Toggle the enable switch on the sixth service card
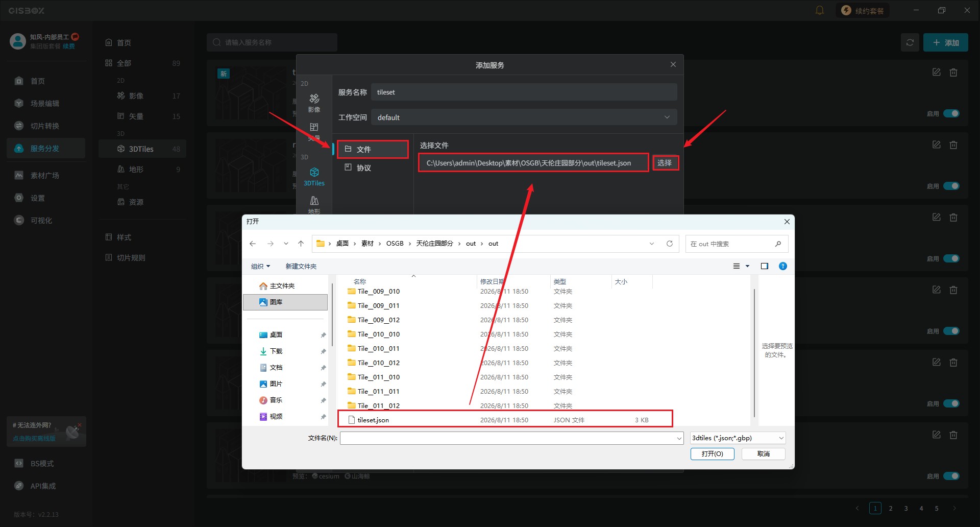This screenshot has width=980, height=527. [x=951, y=476]
